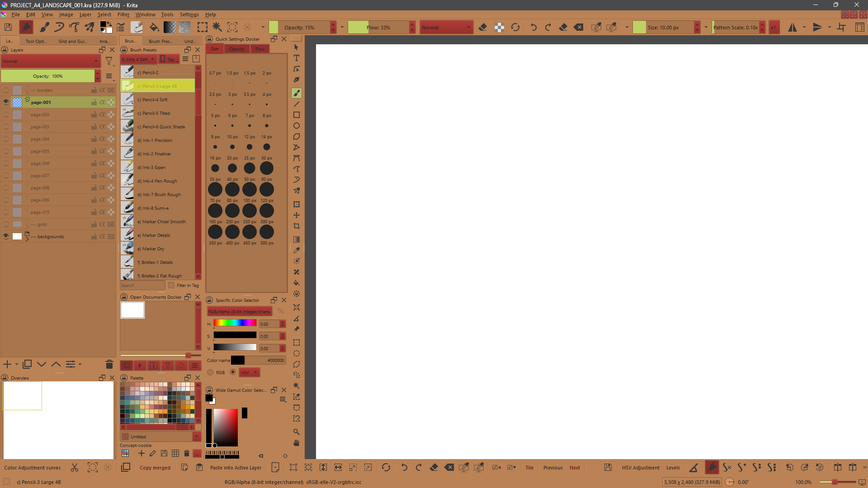Open the Filter menu

point(123,14)
